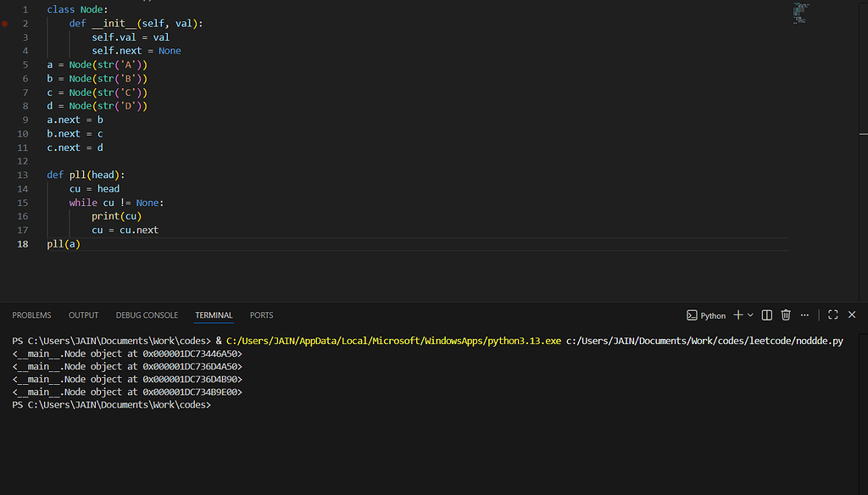Image resolution: width=868 pixels, height=495 pixels.
Task: Click the "d = Node(str('D'))" line
Action: 97,106
